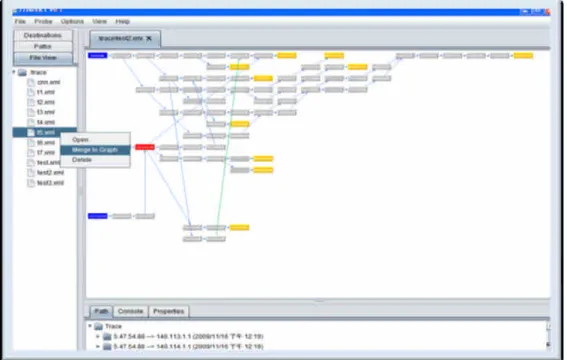Choose Open from the context menu

pyautogui.click(x=95, y=140)
